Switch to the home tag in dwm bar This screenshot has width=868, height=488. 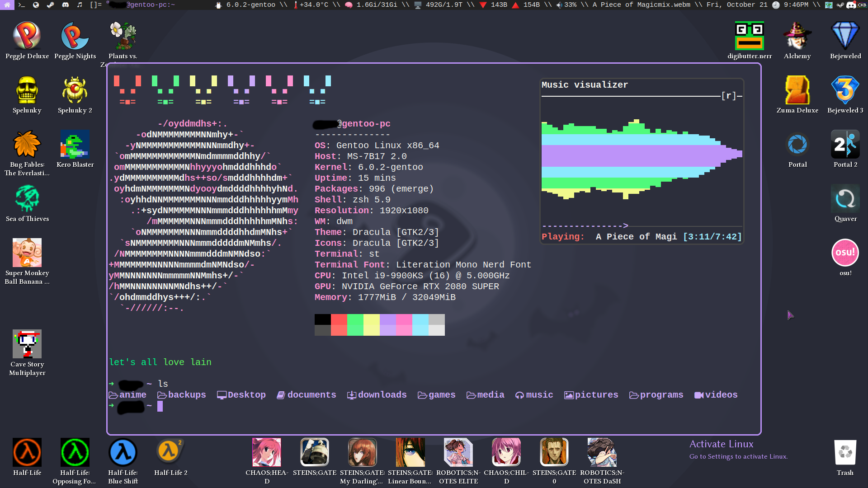pos(7,5)
